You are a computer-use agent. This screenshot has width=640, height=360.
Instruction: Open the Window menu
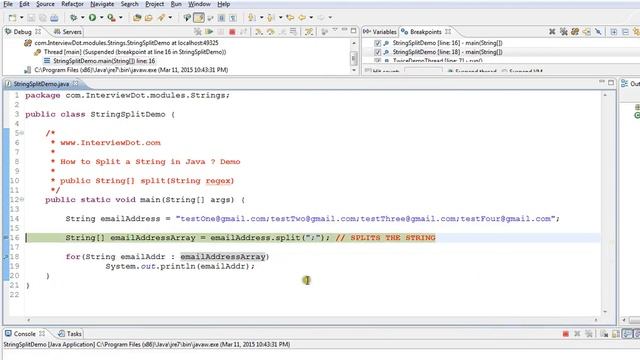[x=199, y=4]
